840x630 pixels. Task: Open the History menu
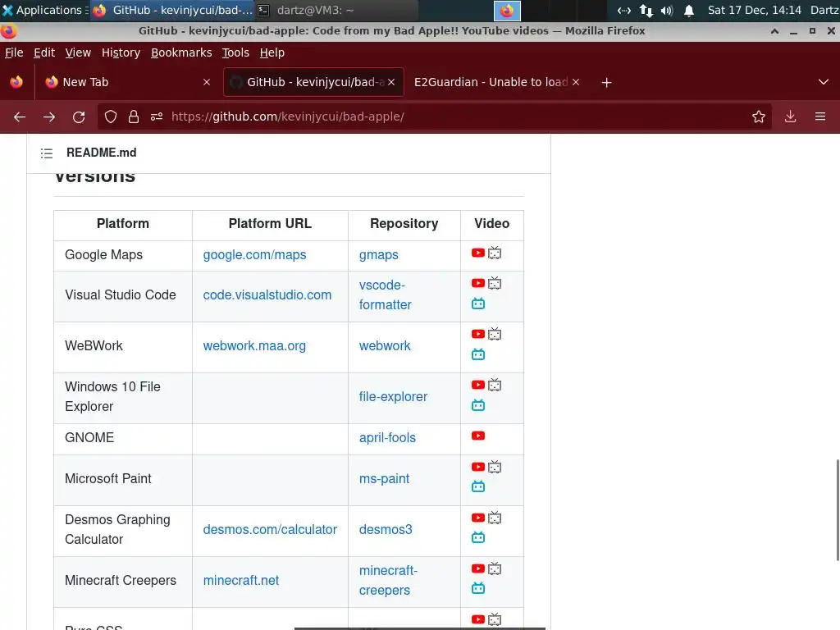point(121,52)
